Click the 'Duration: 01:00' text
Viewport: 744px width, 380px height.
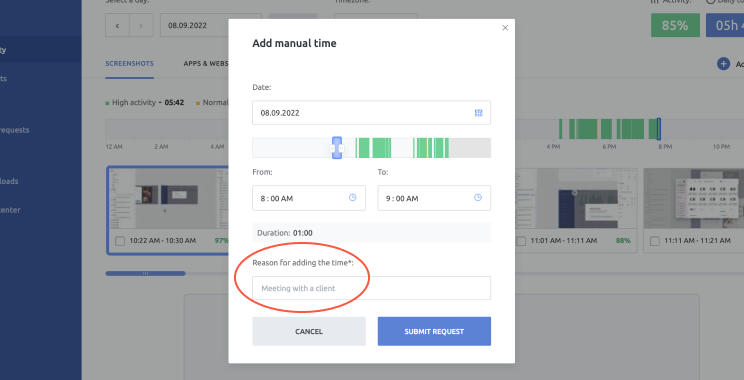pyautogui.click(x=285, y=233)
